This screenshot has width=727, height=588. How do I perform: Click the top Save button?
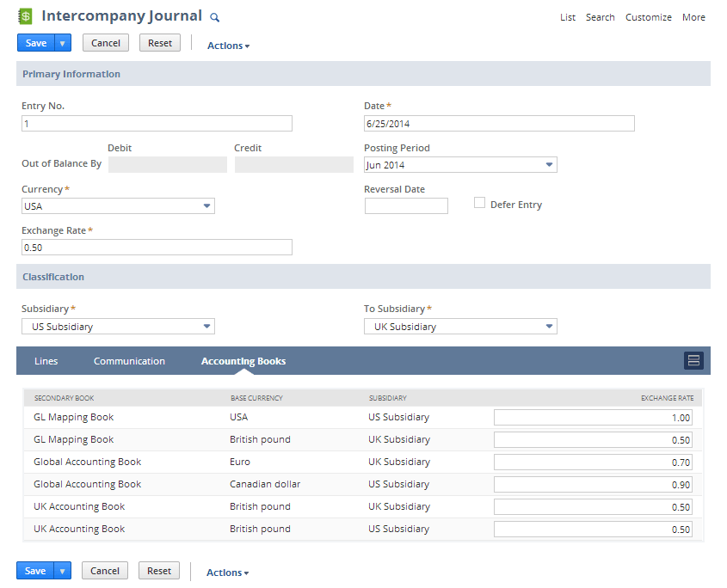click(x=35, y=43)
